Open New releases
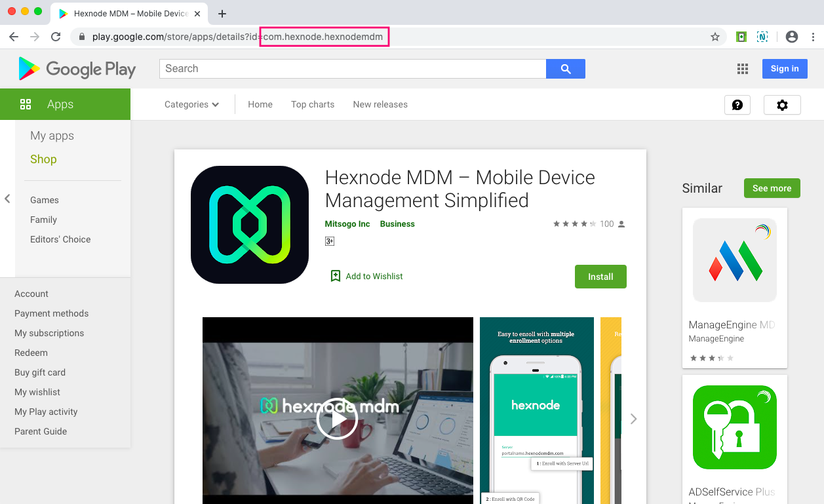Image resolution: width=824 pixels, height=504 pixels. tap(380, 104)
